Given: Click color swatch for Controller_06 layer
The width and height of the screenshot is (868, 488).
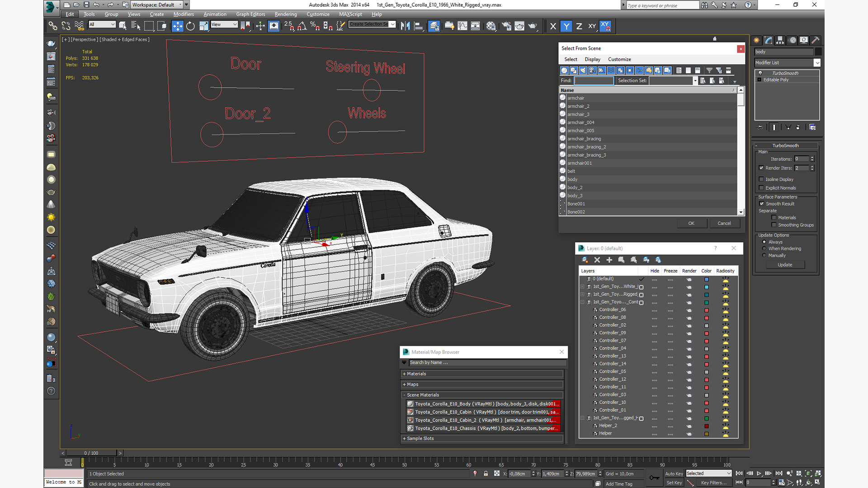Looking at the screenshot, I should 706,310.
